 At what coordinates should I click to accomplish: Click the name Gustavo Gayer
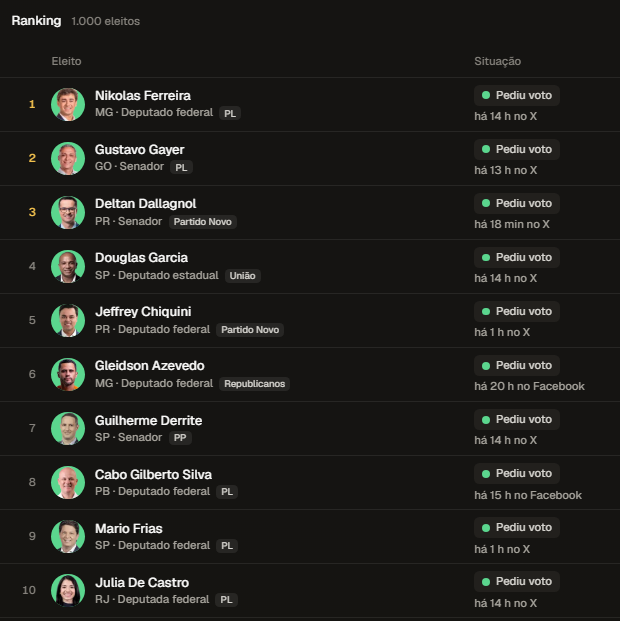(x=139, y=150)
